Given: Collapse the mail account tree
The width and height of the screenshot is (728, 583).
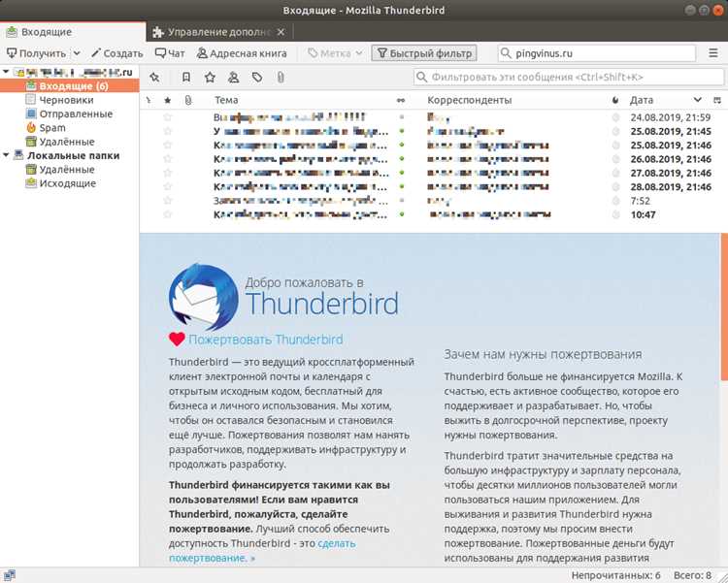Looking at the screenshot, I should click(6, 72).
